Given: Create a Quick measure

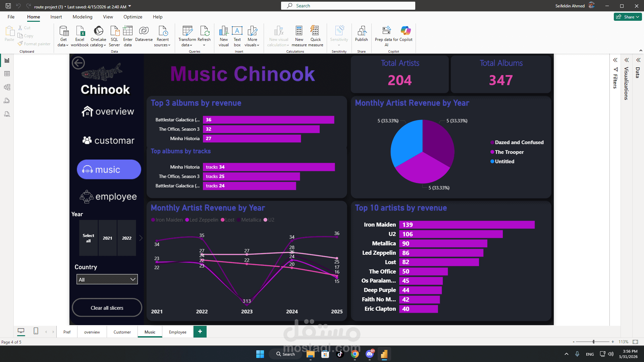Looking at the screenshot, I should point(316,36).
